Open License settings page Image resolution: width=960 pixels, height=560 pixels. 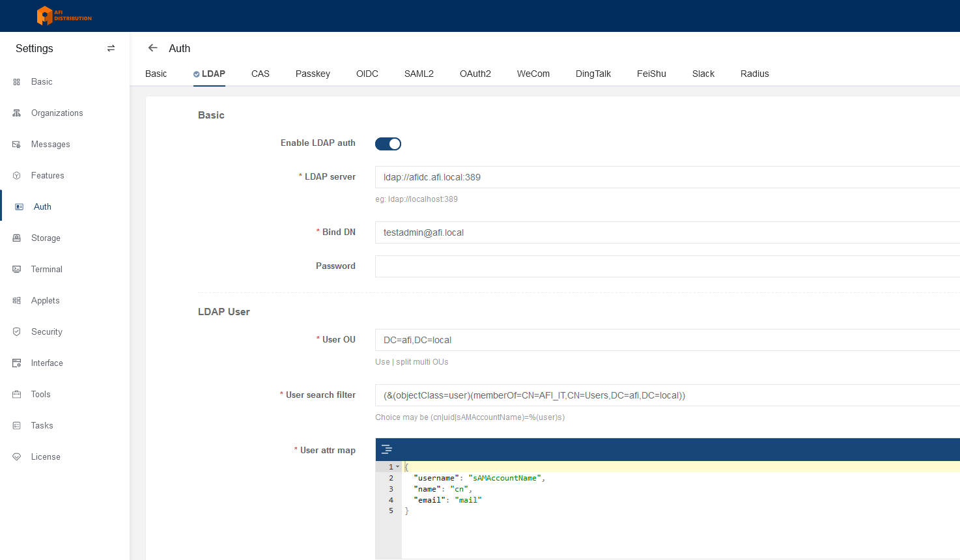click(x=46, y=457)
